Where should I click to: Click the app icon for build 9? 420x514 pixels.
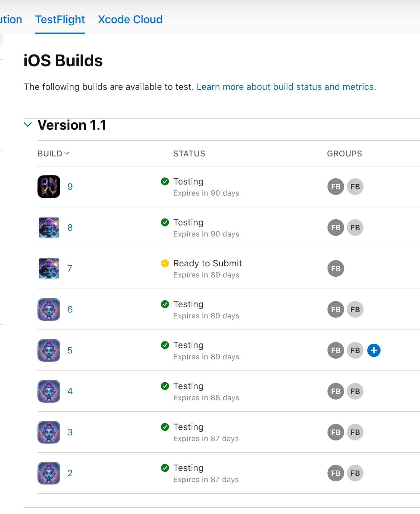(49, 187)
